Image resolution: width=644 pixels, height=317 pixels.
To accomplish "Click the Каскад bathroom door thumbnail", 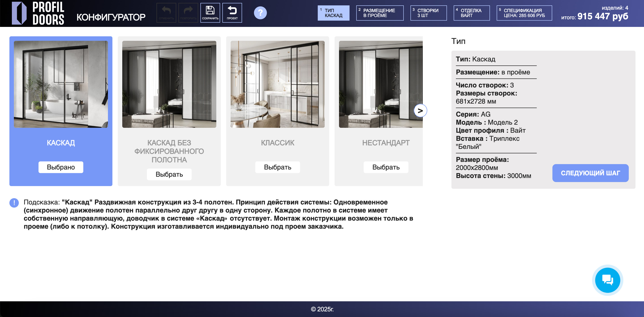I will [x=61, y=84].
